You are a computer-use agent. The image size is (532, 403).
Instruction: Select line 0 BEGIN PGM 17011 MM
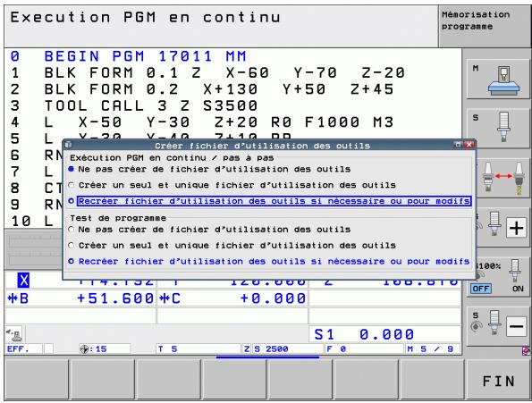[129, 56]
